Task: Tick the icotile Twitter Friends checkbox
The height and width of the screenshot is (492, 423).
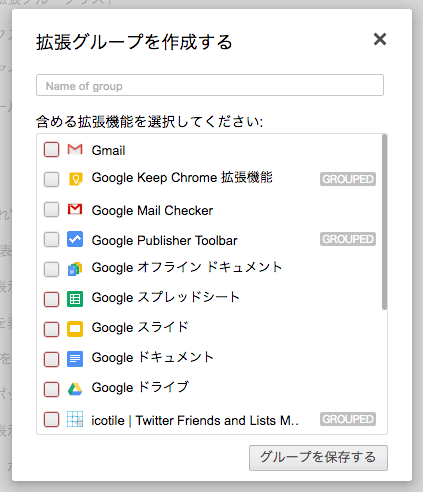Action: click(x=51, y=419)
